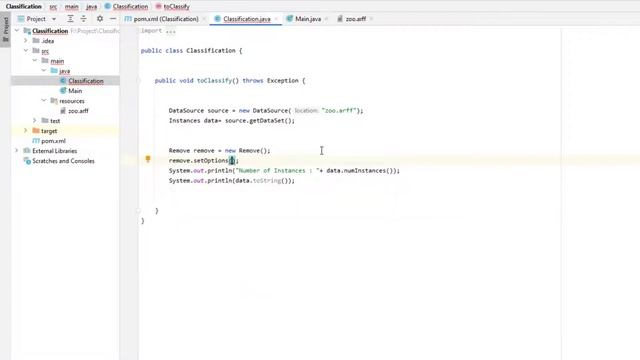
Task: Click java in breadcrumb bar
Action: point(91,7)
